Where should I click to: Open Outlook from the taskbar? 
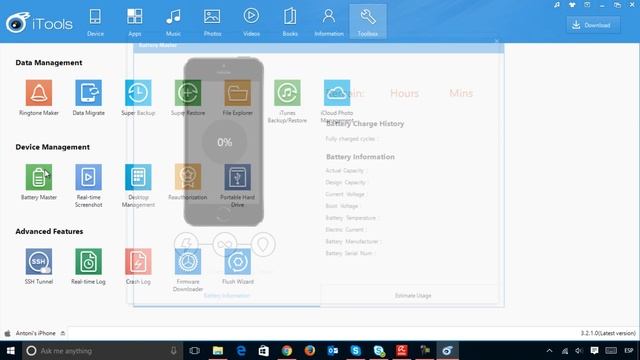pyautogui.click(x=333, y=351)
